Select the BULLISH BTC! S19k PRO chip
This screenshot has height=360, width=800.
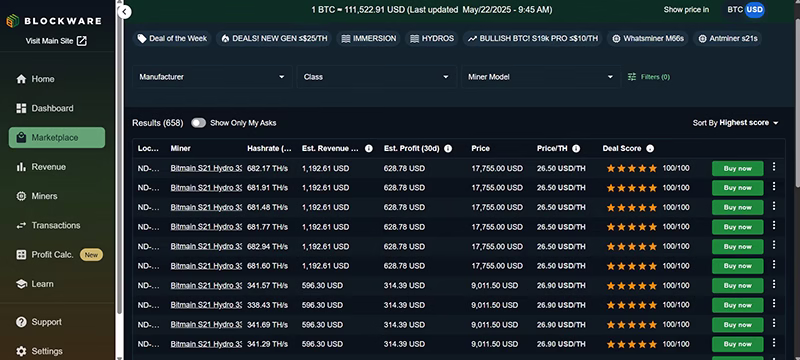533,38
